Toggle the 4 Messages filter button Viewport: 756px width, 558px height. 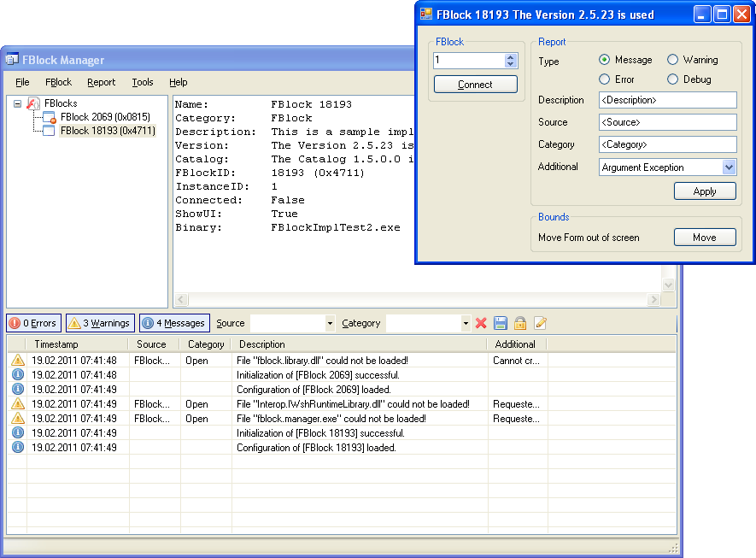pos(174,323)
